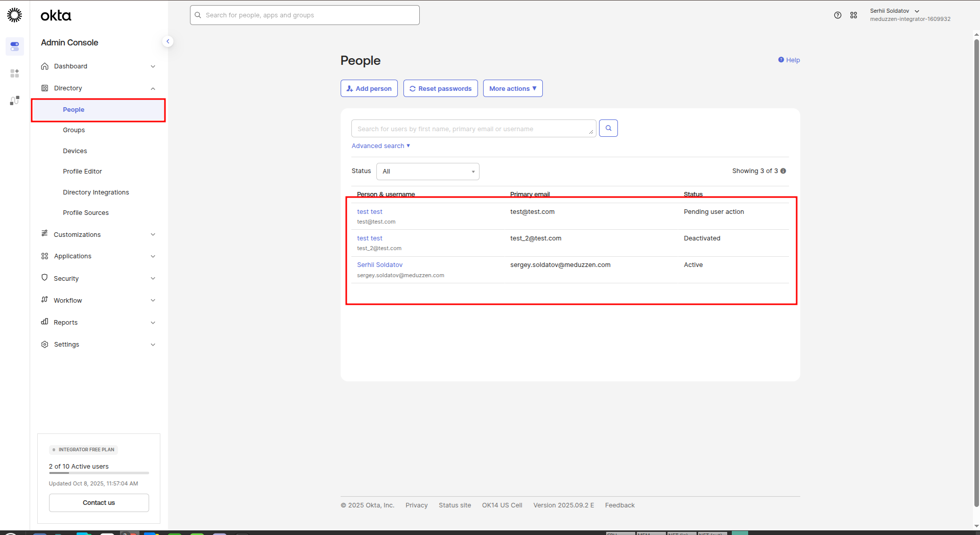Click the Add person button
The height and width of the screenshot is (535, 980).
(369, 88)
